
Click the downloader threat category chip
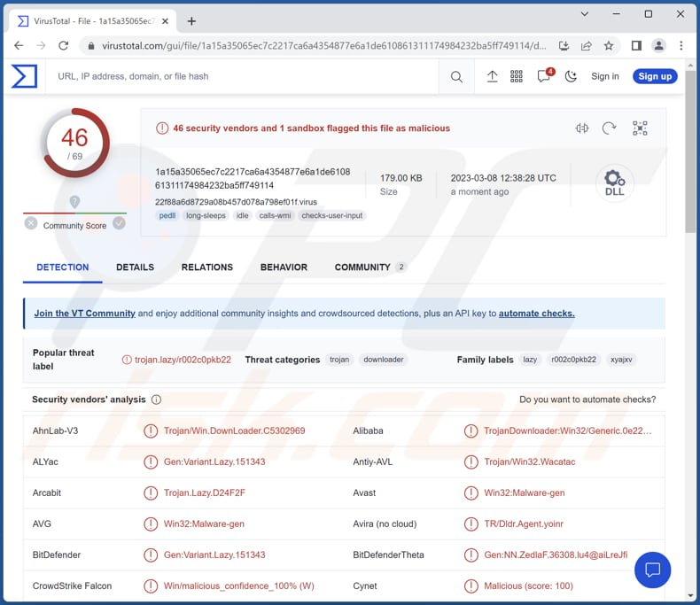coord(384,360)
